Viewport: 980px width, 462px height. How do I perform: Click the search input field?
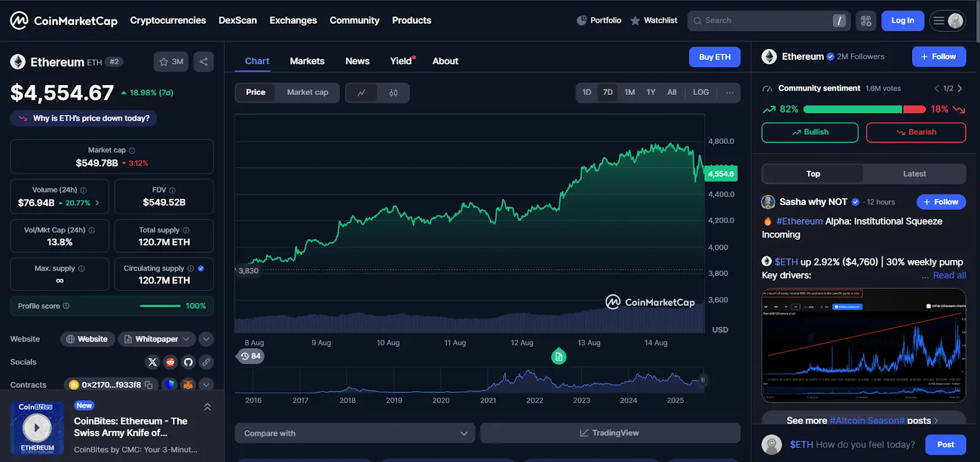coord(769,21)
